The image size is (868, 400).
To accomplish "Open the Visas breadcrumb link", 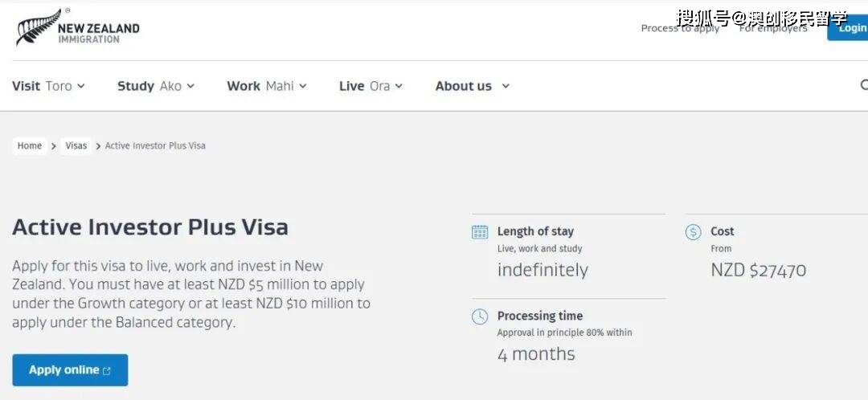I will pyautogui.click(x=76, y=146).
